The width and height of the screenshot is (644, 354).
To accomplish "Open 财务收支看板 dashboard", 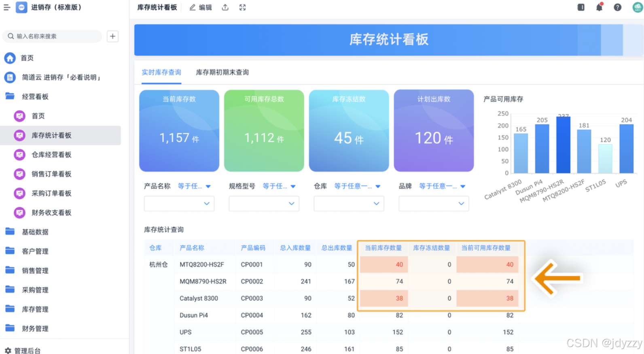I will (x=43, y=213).
